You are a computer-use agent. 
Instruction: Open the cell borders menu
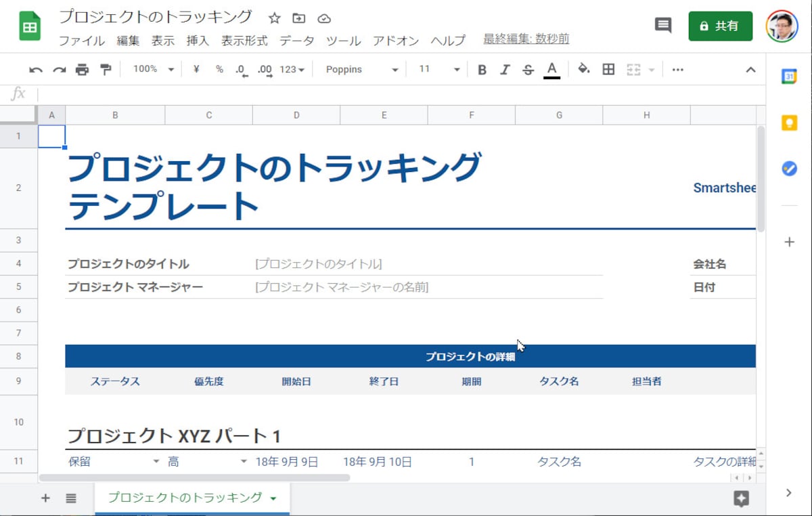coord(608,69)
